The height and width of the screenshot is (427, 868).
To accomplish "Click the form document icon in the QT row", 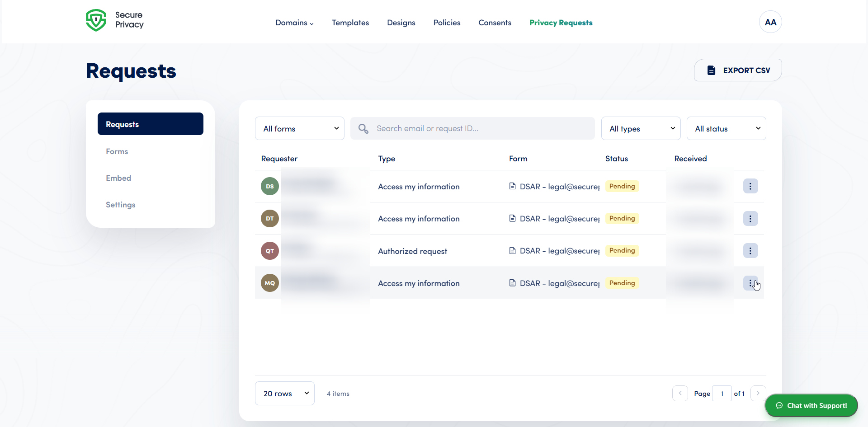I will pyautogui.click(x=512, y=251).
